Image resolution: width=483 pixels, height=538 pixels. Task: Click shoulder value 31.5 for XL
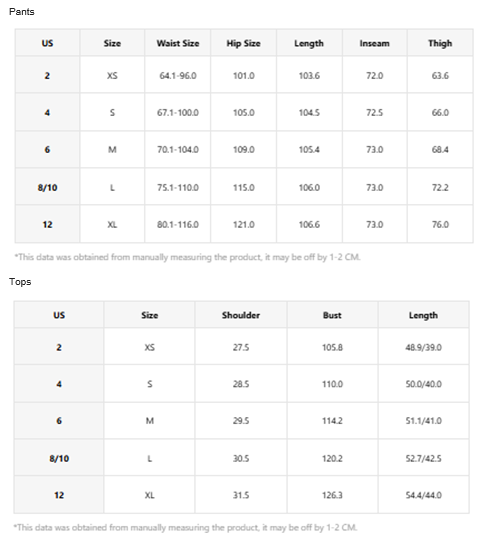point(241,495)
